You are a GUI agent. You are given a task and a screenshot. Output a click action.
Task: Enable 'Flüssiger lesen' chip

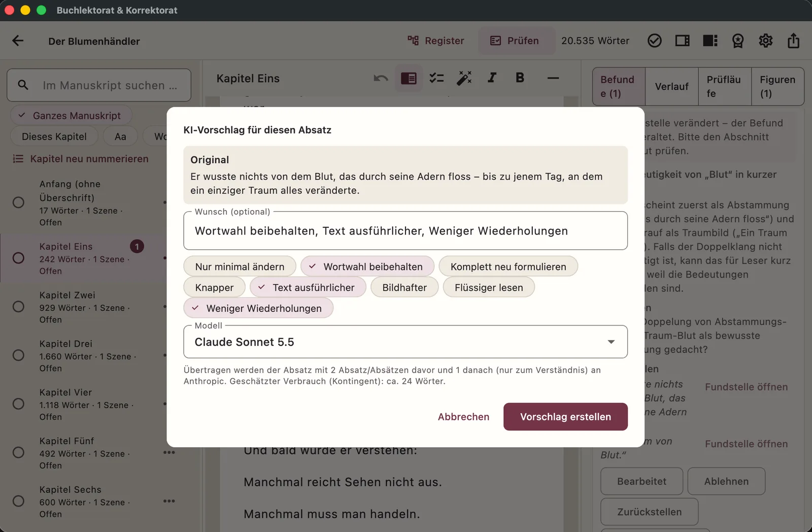click(489, 287)
